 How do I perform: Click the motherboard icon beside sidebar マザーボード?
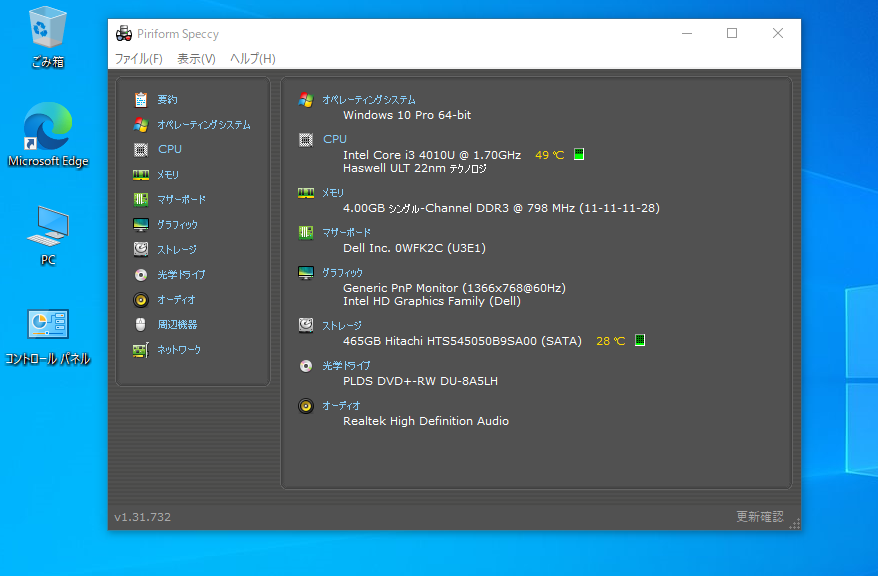[141, 199]
